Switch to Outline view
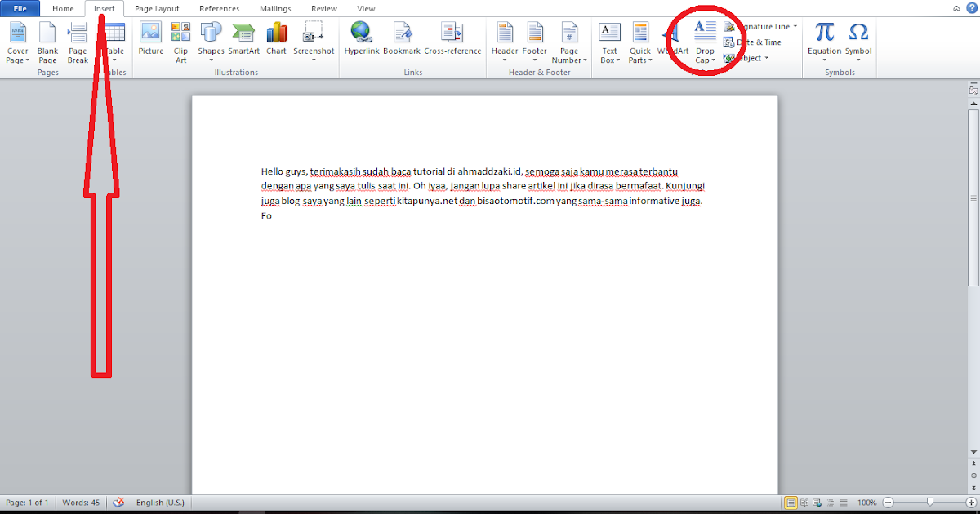 (831, 503)
